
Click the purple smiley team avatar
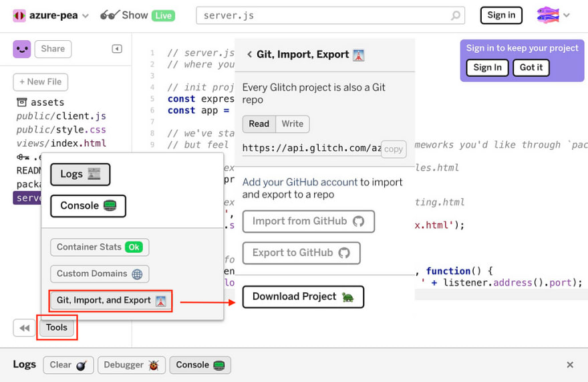click(22, 50)
